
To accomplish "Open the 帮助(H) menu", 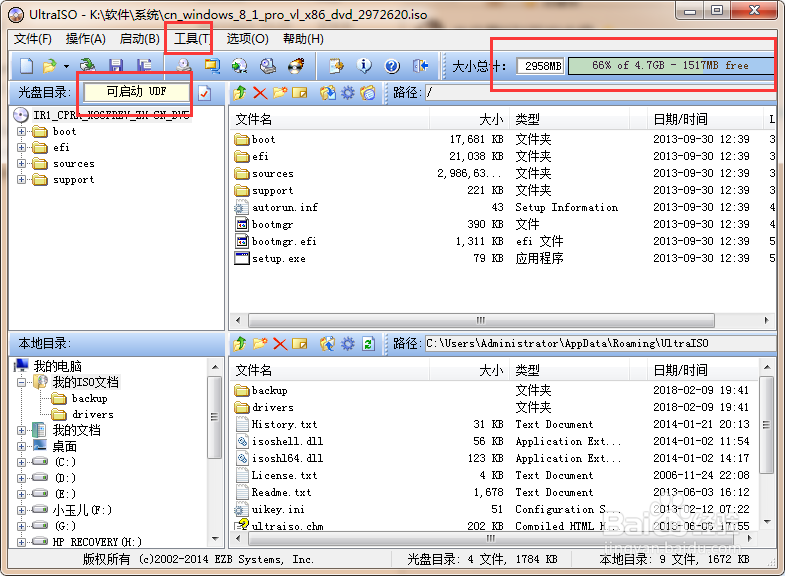I will [303, 39].
